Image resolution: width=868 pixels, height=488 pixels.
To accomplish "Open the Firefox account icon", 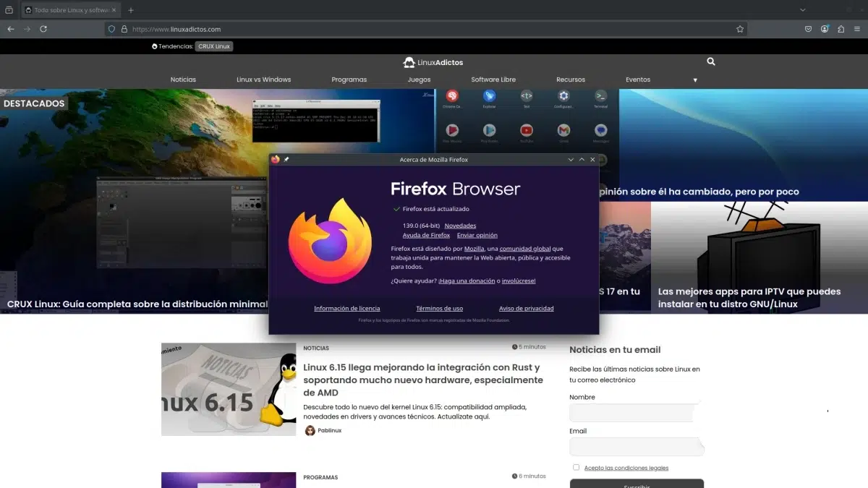I will click(x=825, y=29).
